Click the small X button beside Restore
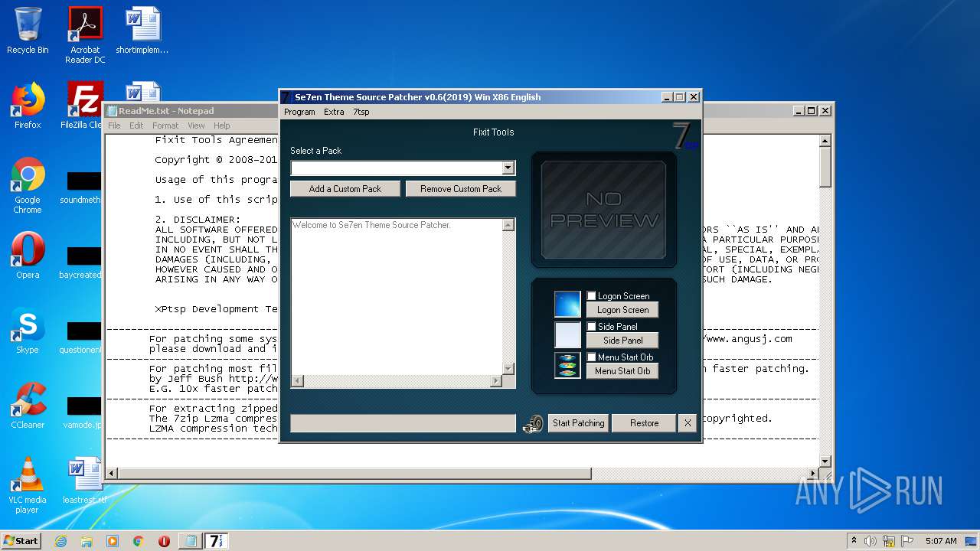 pos(688,423)
